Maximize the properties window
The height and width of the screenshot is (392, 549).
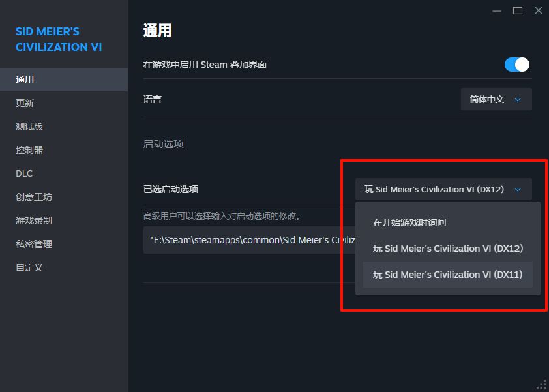coord(518,10)
